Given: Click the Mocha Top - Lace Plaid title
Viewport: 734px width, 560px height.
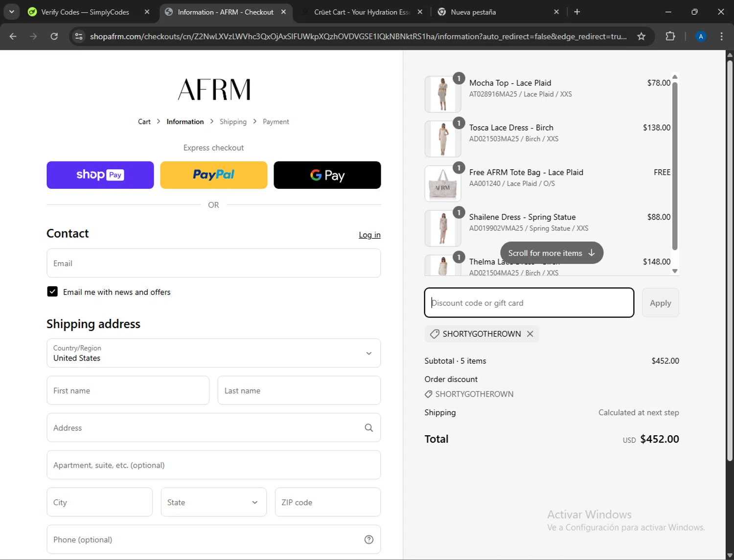Looking at the screenshot, I should click(x=510, y=83).
